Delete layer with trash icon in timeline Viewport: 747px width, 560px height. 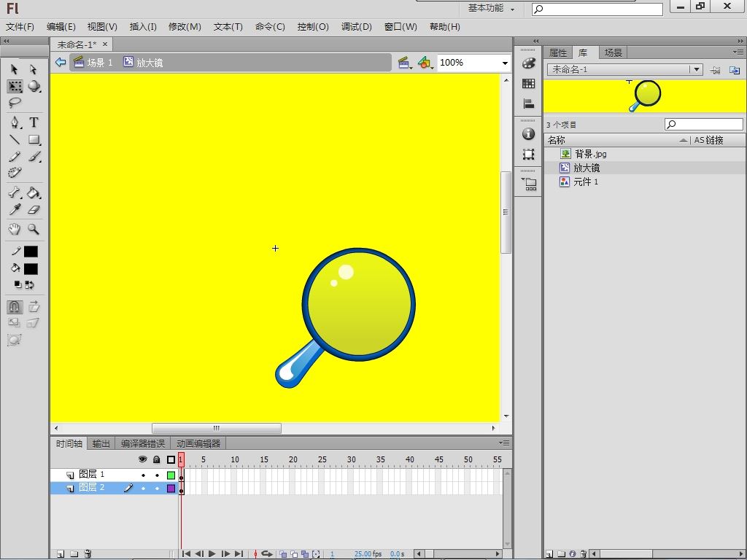point(88,554)
